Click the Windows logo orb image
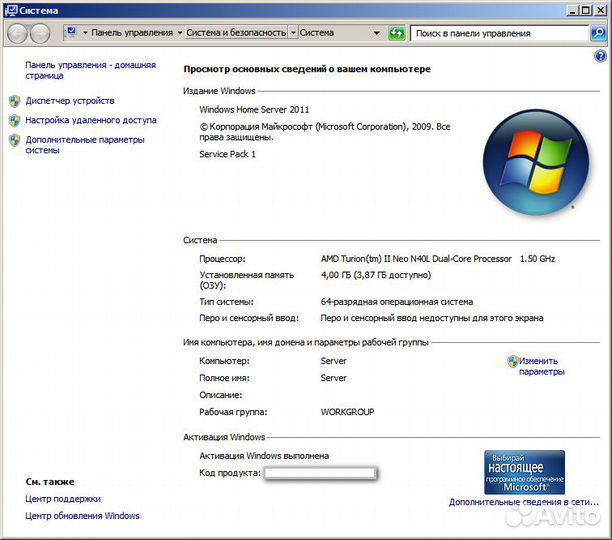 [x=536, y=162]
